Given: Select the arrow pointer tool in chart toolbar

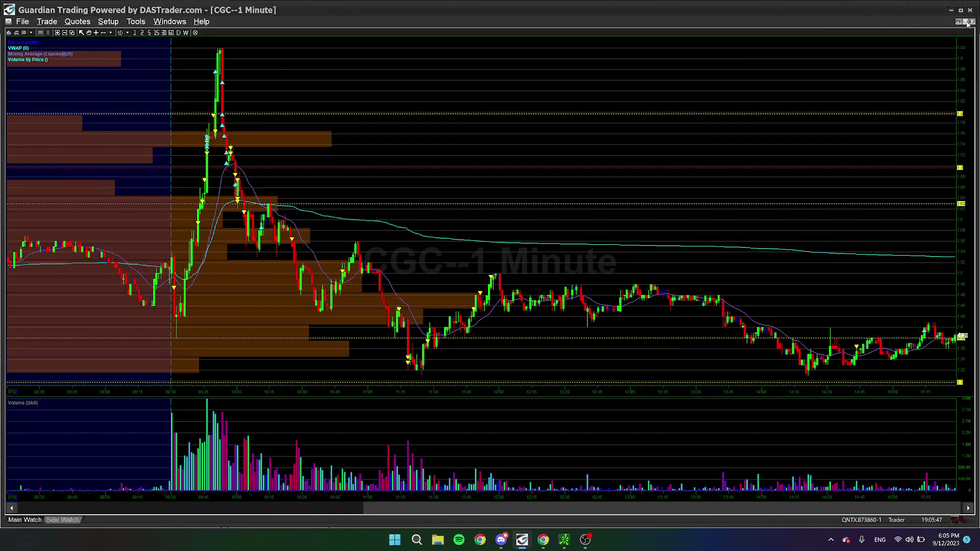Looking at the screenshot, I should coord(81,33).
